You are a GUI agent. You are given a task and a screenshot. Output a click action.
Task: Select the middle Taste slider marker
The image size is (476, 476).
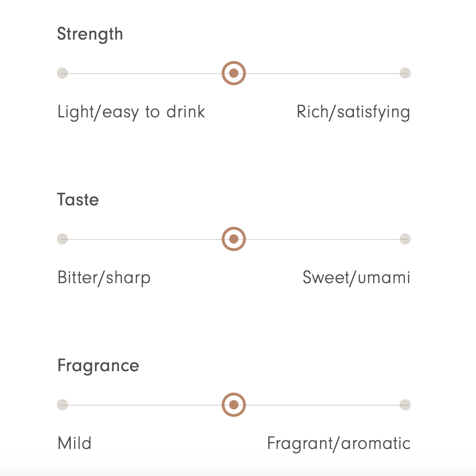click(234, 239)
